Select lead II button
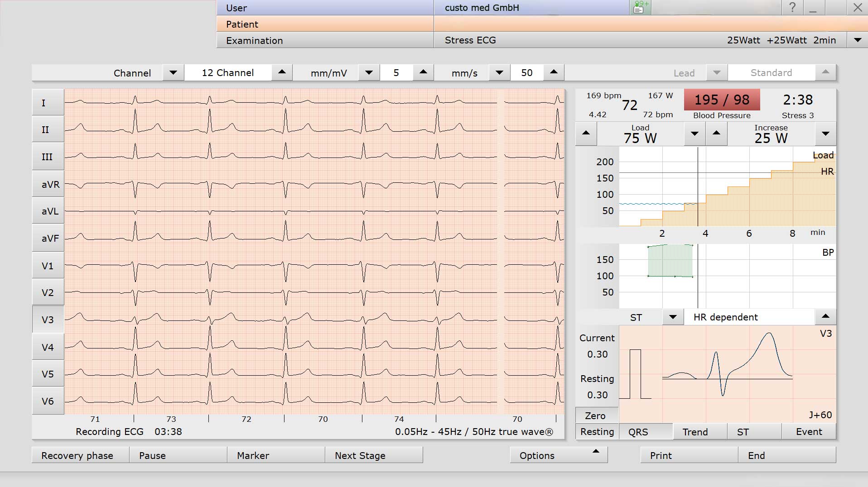Screen dimensions: 868x487 pos(48,130)
